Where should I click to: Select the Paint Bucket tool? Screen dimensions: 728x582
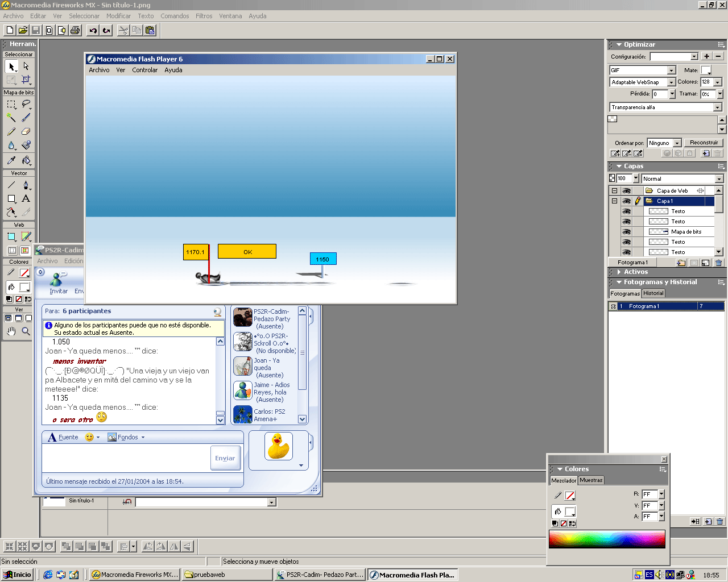pos(26,160)
